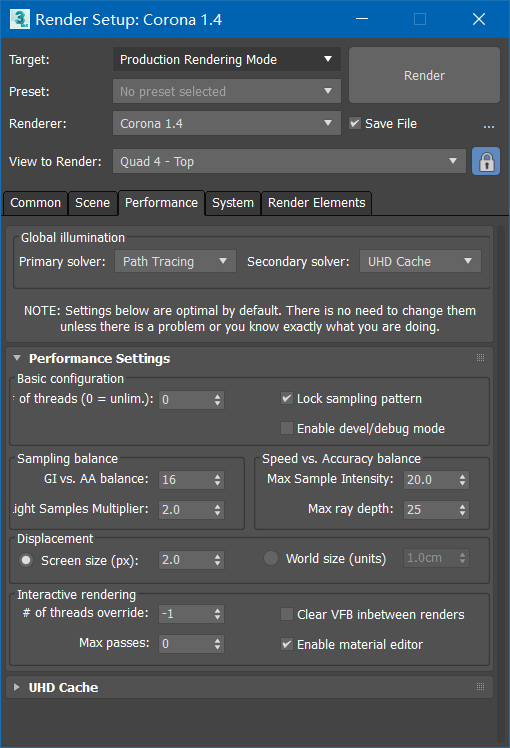This screenshot has width=510, height=748.
Task: Open the View to Render dropdown
Action: coord(289,161)
